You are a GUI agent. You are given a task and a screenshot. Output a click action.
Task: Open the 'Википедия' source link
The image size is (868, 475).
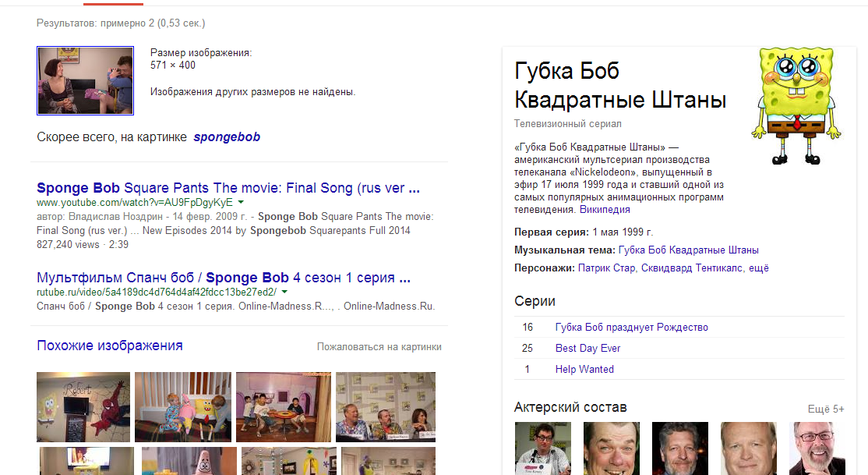[x=605, y=210]
